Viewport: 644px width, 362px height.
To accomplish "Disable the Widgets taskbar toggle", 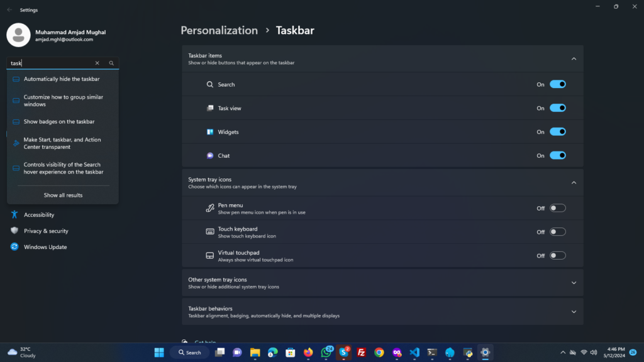I will (557, 132).
